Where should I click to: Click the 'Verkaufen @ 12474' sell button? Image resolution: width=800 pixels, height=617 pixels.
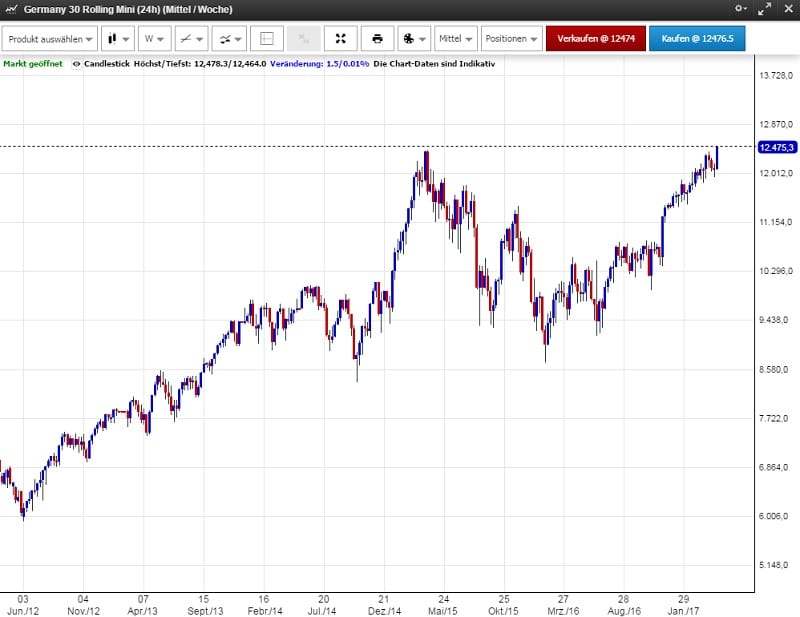(596, 39)
